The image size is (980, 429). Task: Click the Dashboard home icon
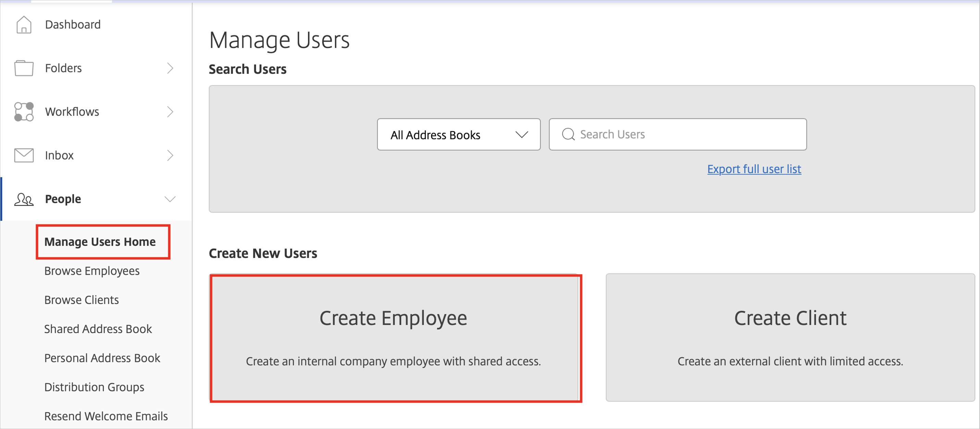(x=24, y=24)
